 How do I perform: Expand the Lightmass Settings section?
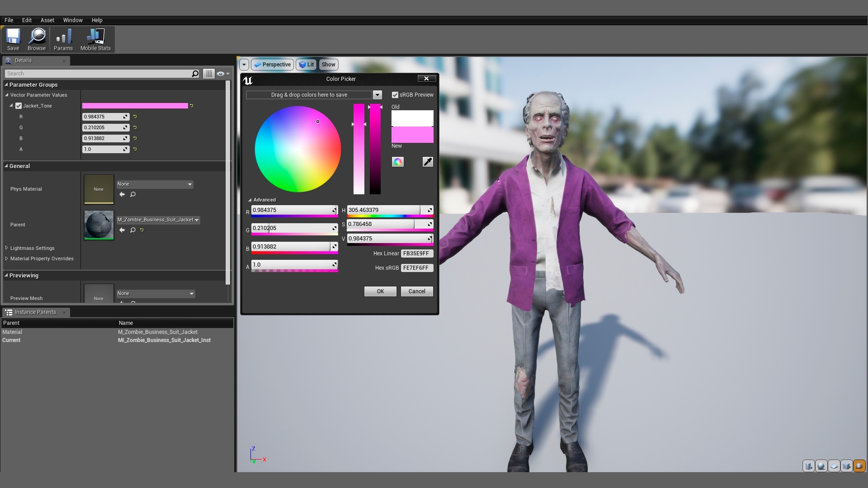pyautogui.click(x=6, y=248)
